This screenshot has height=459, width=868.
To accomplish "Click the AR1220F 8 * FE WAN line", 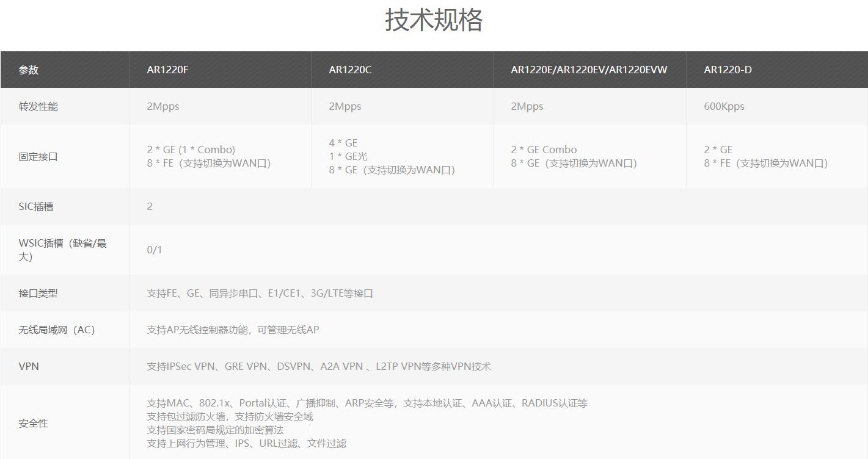I will click(209, 163).
